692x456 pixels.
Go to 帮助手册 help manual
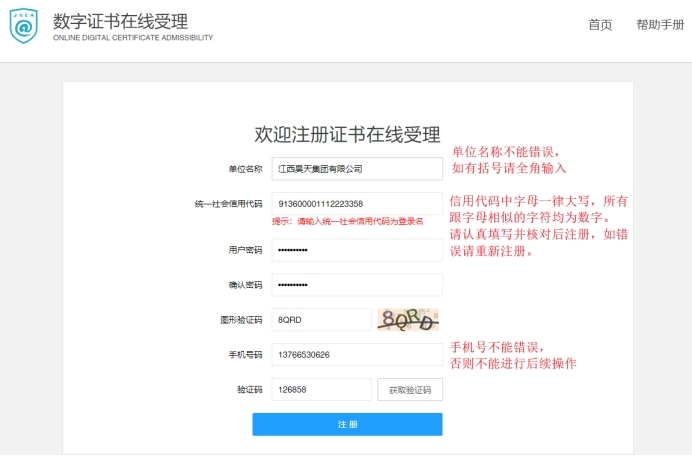pos(659,26)
